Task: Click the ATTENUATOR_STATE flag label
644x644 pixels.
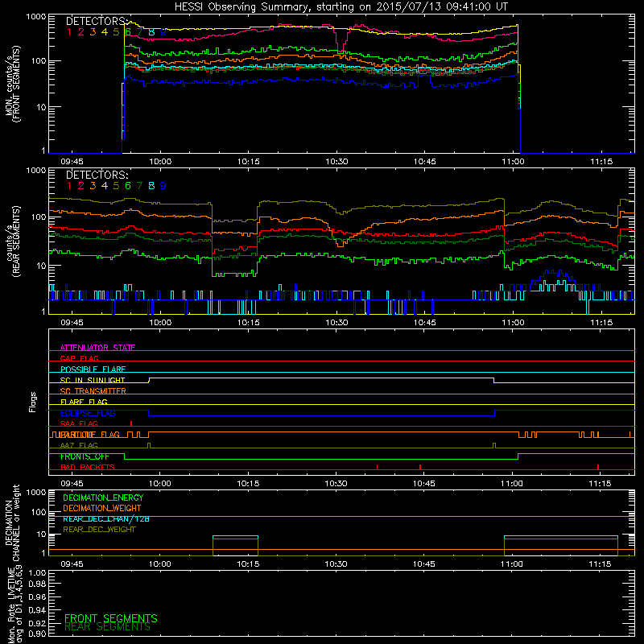Action: pyautogui.click(x=97, y=348)
